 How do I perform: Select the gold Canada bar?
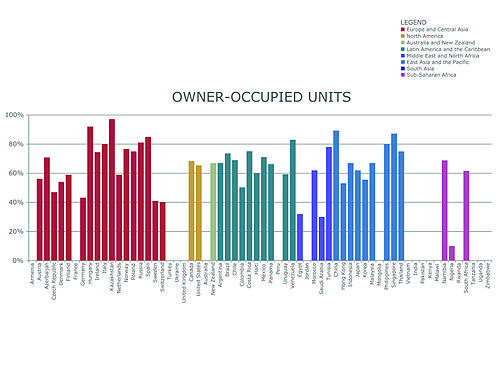pyautogui.click(x=191, y=211)
